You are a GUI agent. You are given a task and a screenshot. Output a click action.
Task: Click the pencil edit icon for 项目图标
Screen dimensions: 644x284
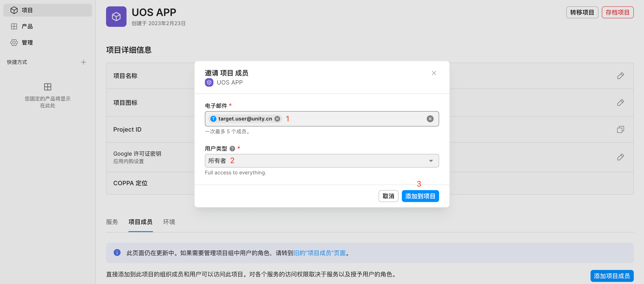[x=620, y=102]
